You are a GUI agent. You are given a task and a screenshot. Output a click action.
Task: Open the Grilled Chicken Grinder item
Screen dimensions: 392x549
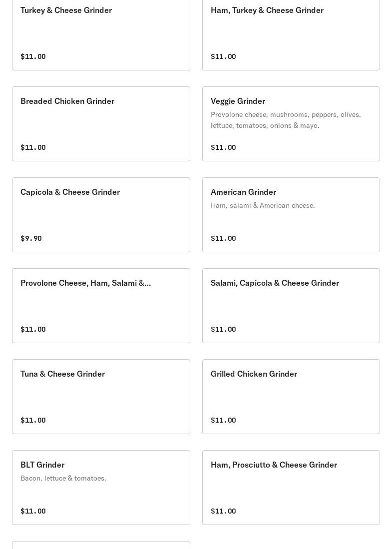[x=291, y=397]
